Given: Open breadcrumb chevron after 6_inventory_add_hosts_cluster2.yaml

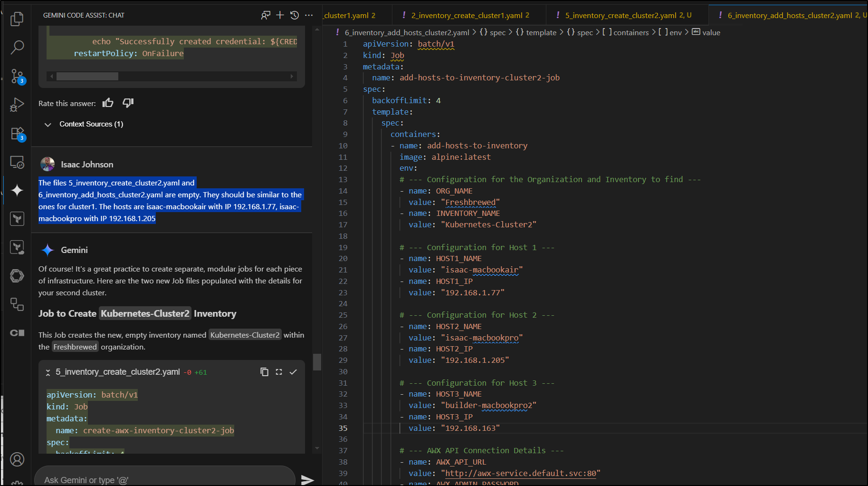Looking at the screenshot, I should 474,32.
